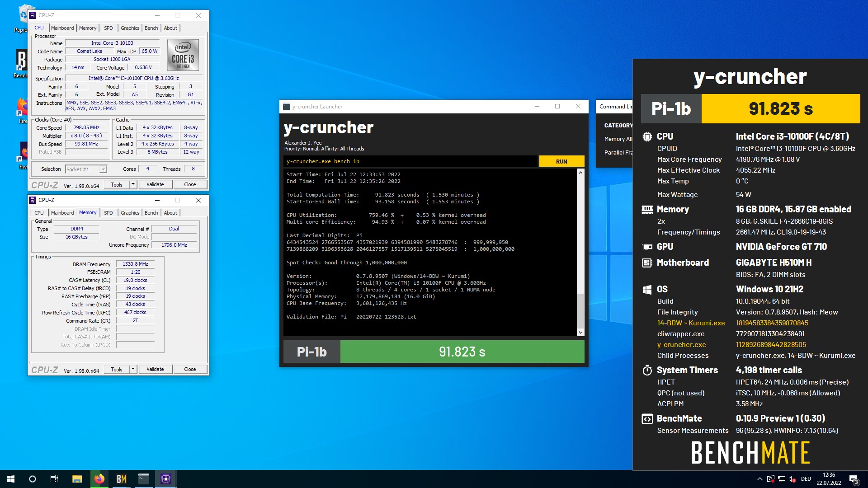Click the muted volume icon in system tray

tap(792, 479)
